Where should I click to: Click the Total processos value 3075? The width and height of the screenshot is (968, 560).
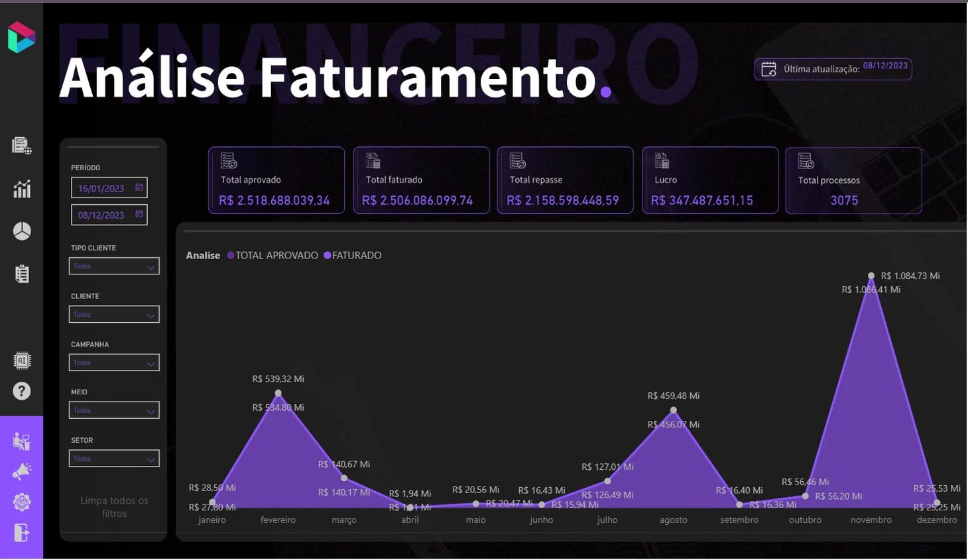pyautogui.click(x=845, y=200)
